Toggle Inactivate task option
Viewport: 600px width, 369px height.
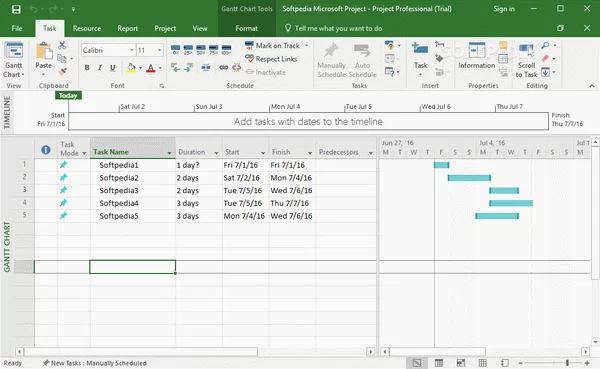(266, 72)
